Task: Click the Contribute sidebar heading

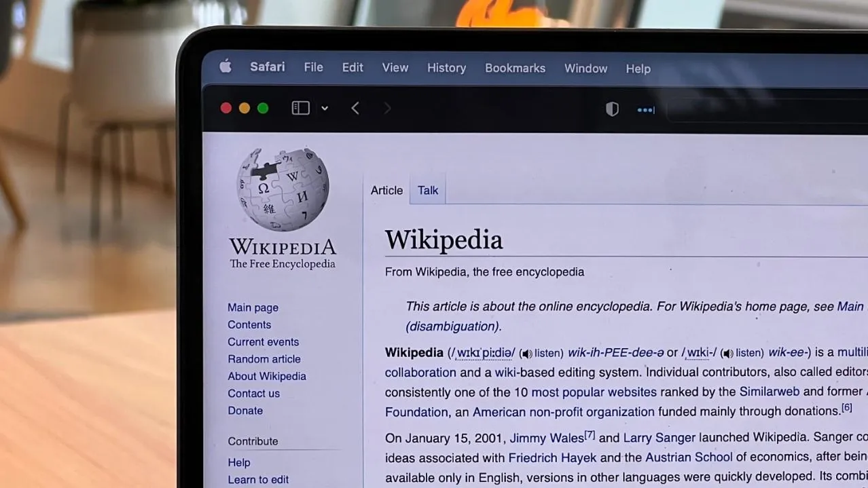Action: (253, 441)
